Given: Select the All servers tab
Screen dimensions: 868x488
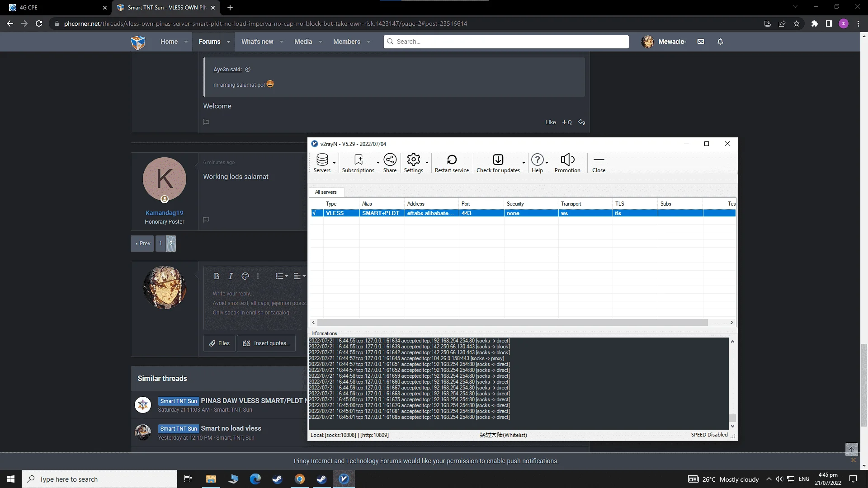Looking at the screenshot, I should [x=326, y=192].
